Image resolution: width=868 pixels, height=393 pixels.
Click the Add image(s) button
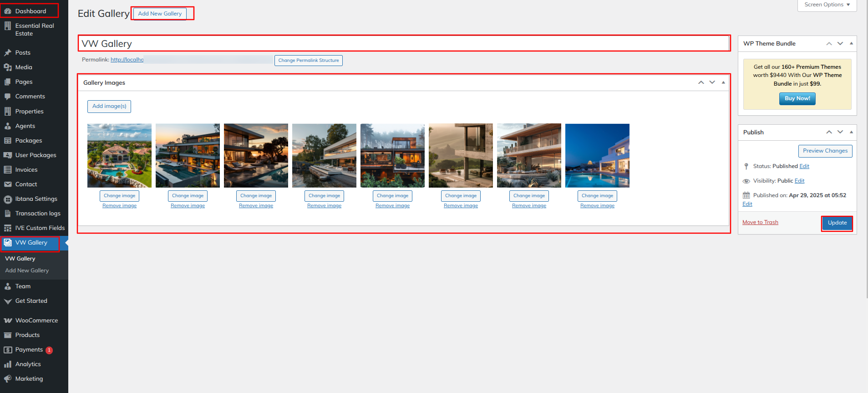(x=109, y=107)
